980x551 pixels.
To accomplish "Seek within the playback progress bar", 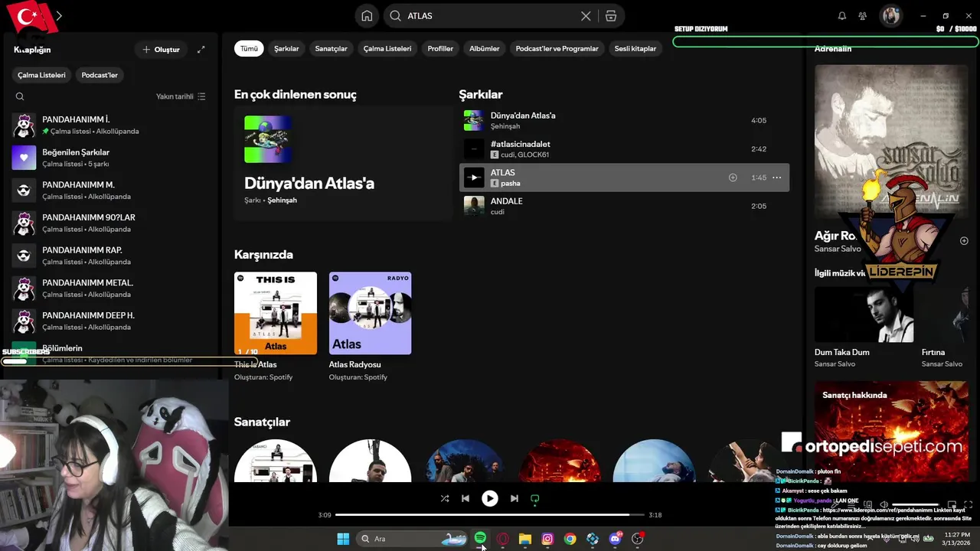I will pyautogui.click(x=490, y=515).
